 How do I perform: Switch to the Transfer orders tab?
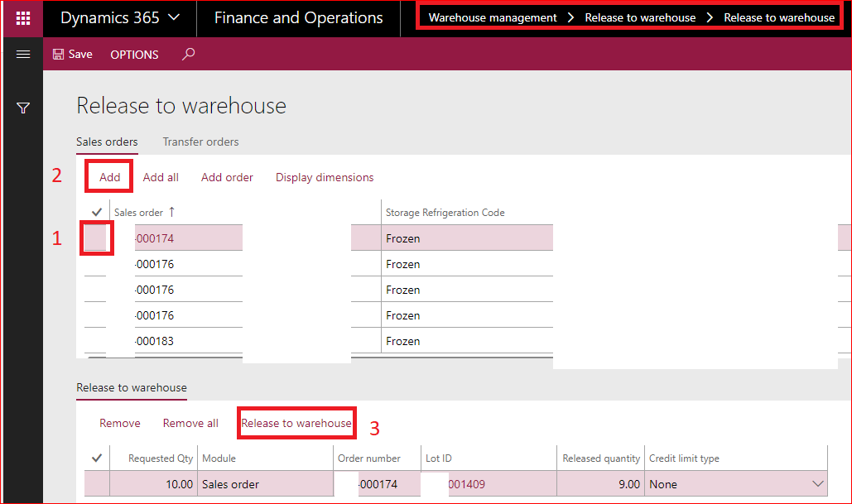pyautogui.click(x=200, y=142)
